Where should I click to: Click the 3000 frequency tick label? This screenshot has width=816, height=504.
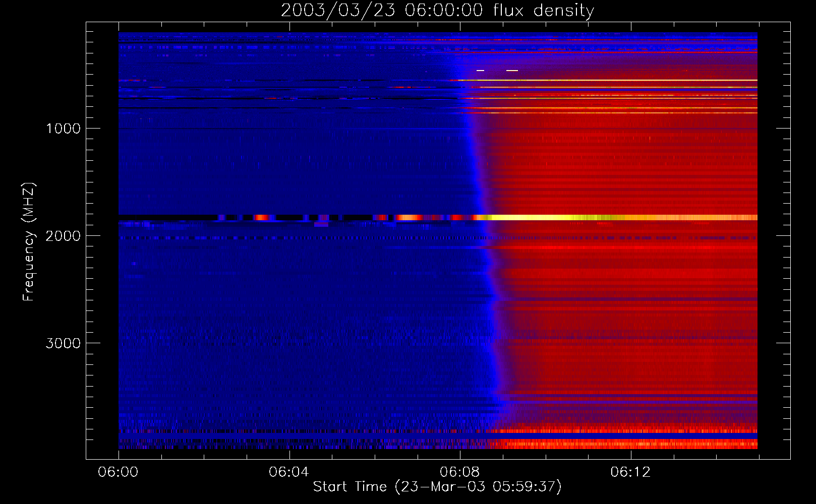63,343
